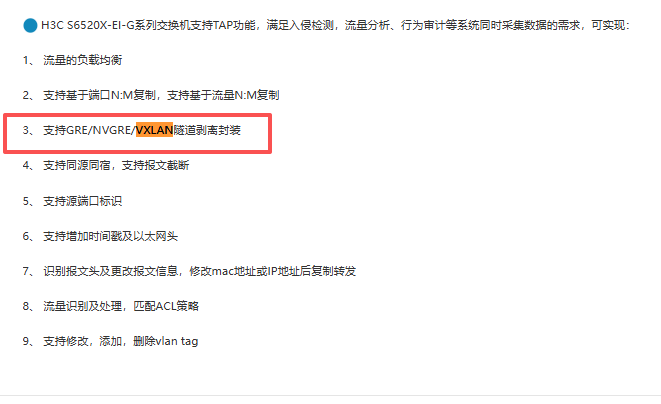The height and width of the screenshot is (404, 661).
Task: Click the GRE/NVGRE text in item 3
Action: [x=101, y=130]
